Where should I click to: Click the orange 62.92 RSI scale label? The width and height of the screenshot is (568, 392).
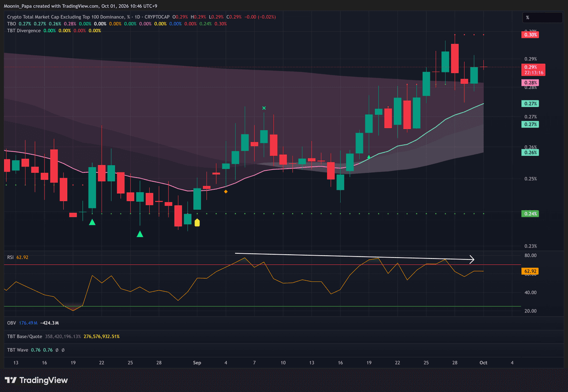pyautogui.click(x=531, y=272)
